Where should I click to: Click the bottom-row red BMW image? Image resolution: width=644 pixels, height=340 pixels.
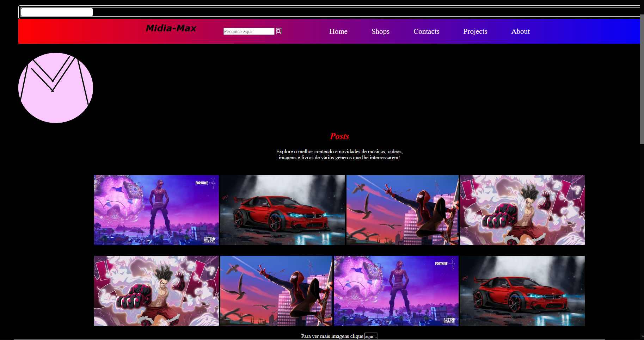coord(522,291)
